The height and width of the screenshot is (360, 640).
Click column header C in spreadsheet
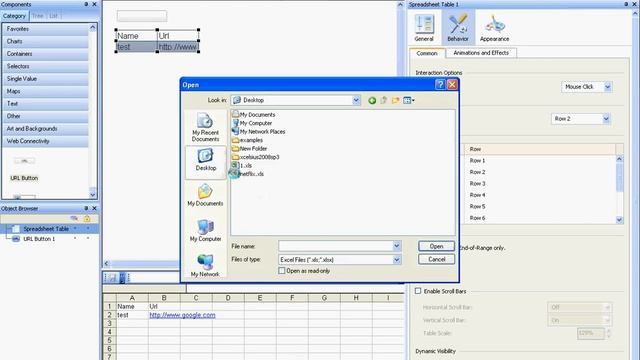click(x=196, y=298)
